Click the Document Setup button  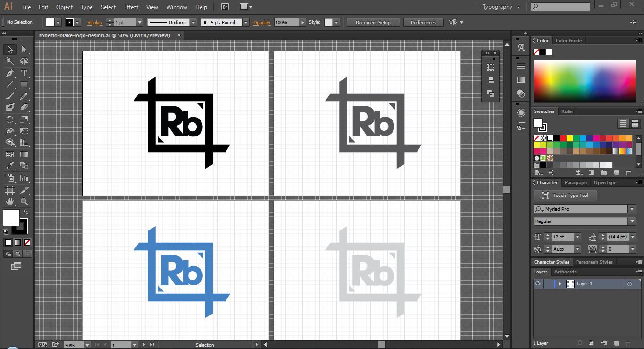(373, 22)
